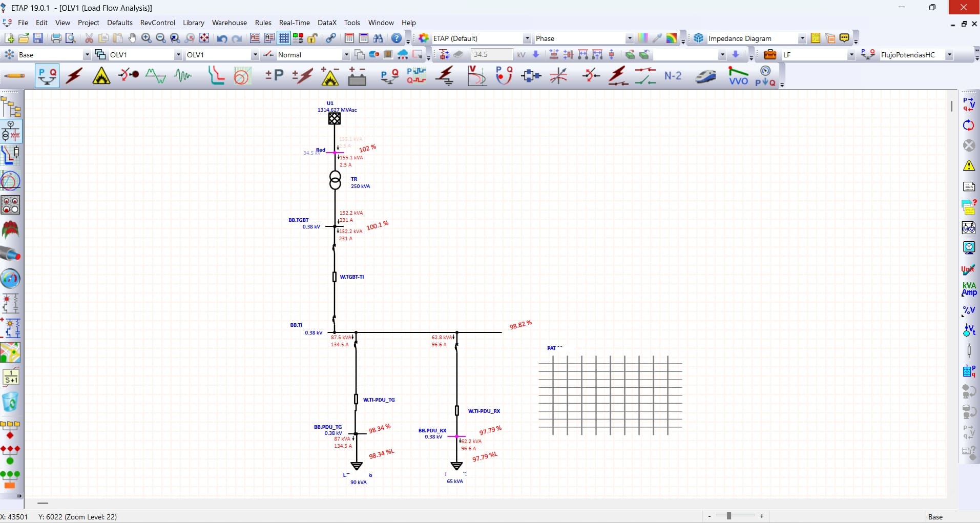
Task: Click the zoom-in plus button in status bar
Action: pos(762,516)
